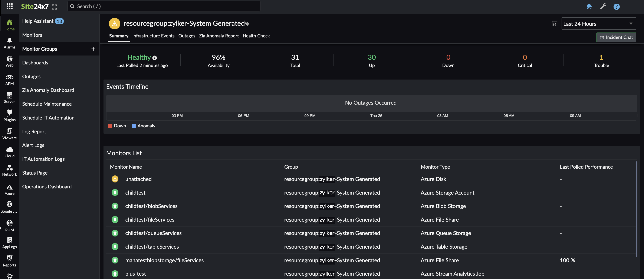The width and height of the screenshot is (644, 279).
Task: Open the Plugins module icon
Action: 10,115
